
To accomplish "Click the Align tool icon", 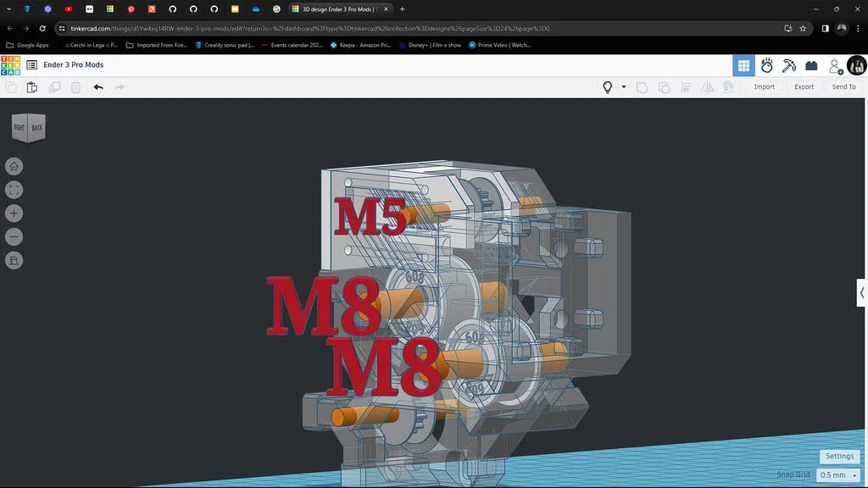I will 686,87.
